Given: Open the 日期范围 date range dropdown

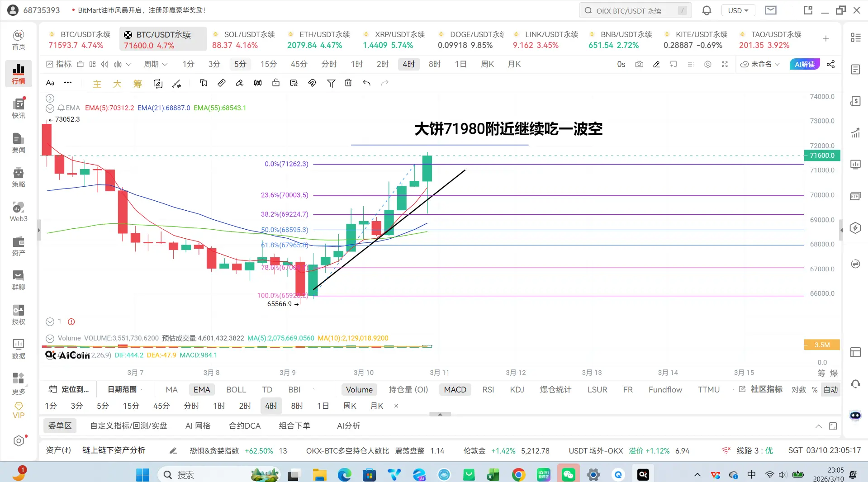Looking at the screenshot, I should pos(125,390).
